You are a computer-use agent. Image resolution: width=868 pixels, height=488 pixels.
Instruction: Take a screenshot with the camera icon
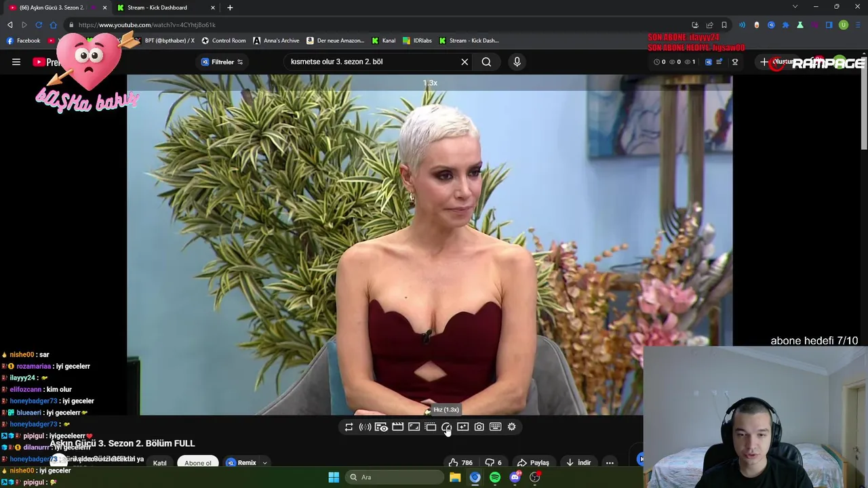[479, 427]
